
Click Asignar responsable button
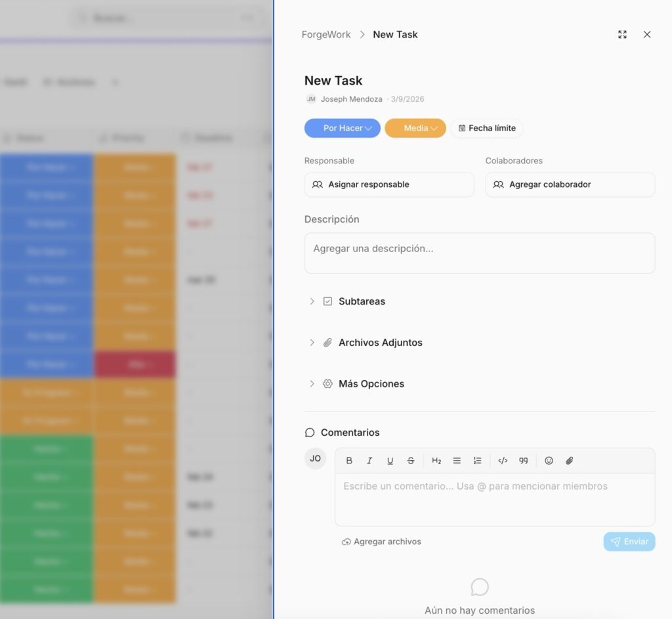388,184
